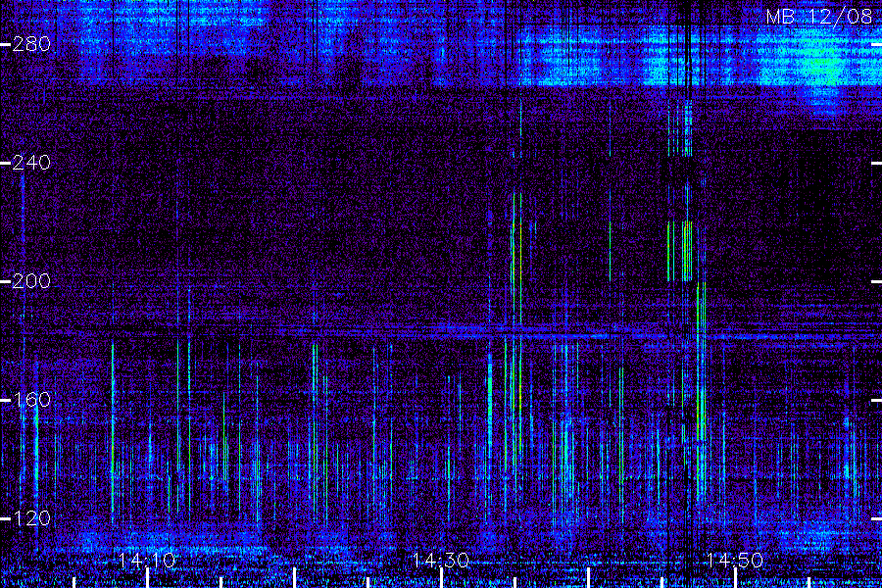Screen dimensions: 882x588
Task: Click the 120 frequency axis label
Action: tap(31, 518)
